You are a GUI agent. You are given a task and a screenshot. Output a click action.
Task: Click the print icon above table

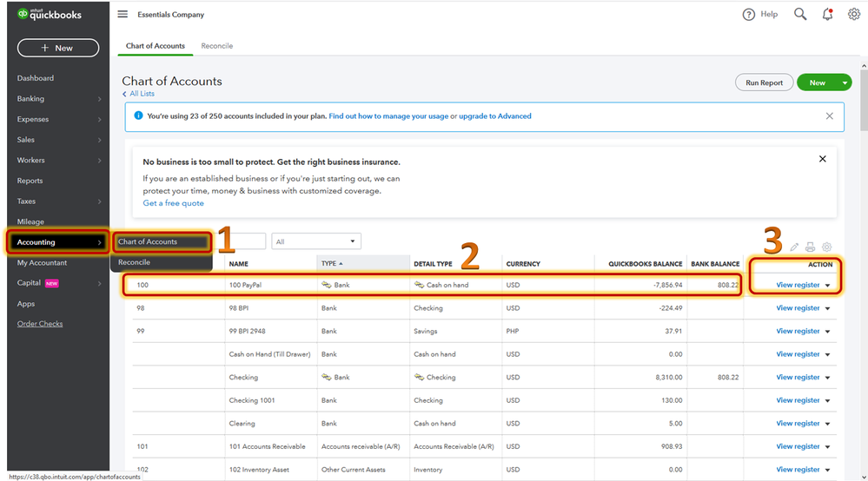(811, 247)
